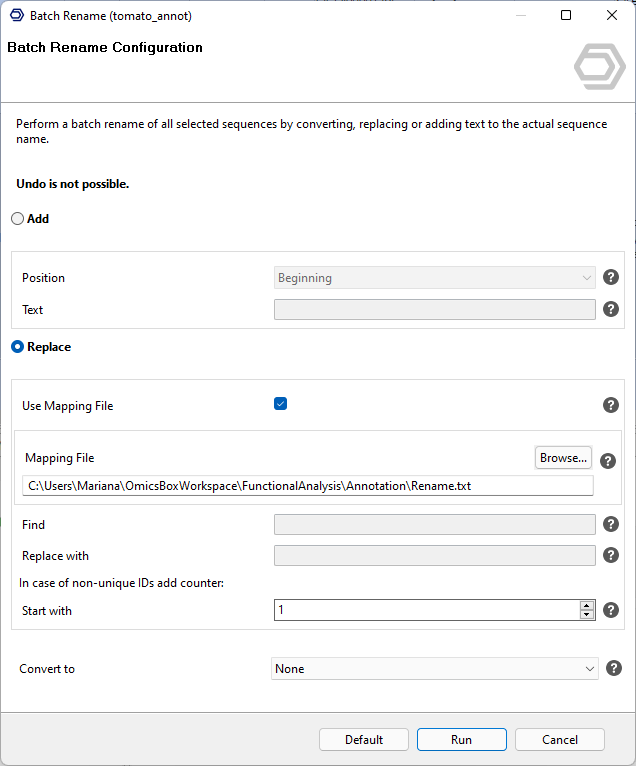Image resolution: width=636 pixels, height=766 pixels.
Task: Click help icon beside Add Text field
Action: click(611, 310)
